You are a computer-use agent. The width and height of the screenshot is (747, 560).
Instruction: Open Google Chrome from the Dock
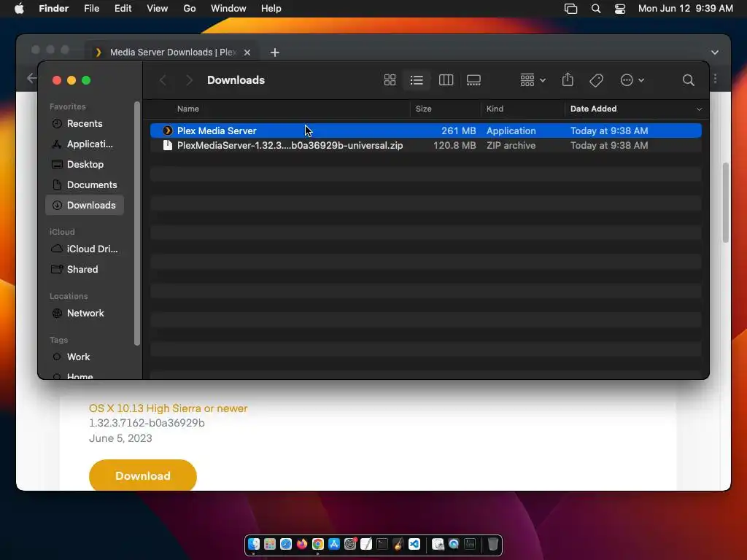coord(318,544)
